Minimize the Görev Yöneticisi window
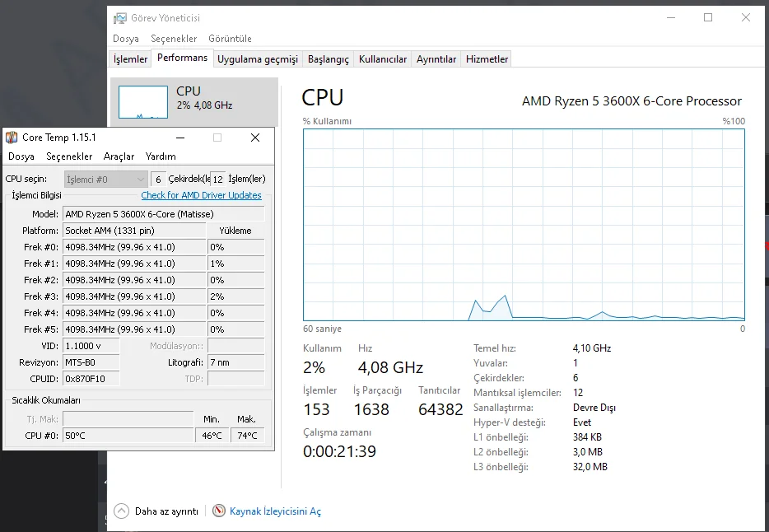Viewport: 769px width, 532px height. coord(671,17)
